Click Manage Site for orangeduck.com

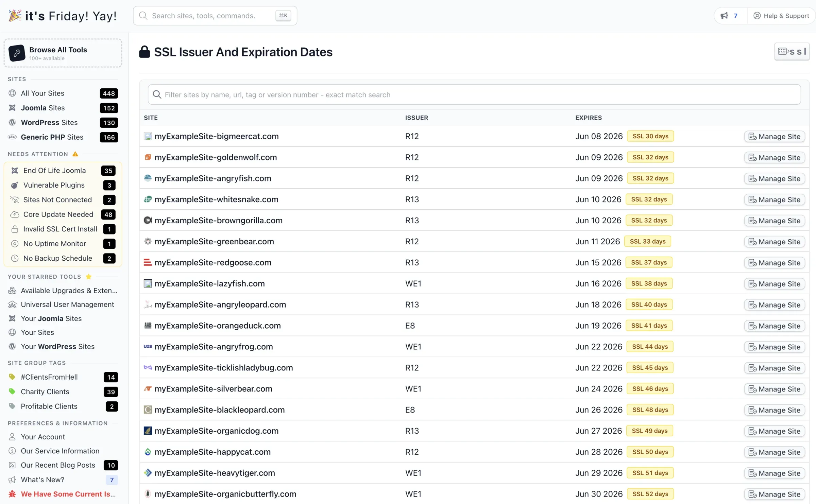pyautogui.click(x=775, y=326)
